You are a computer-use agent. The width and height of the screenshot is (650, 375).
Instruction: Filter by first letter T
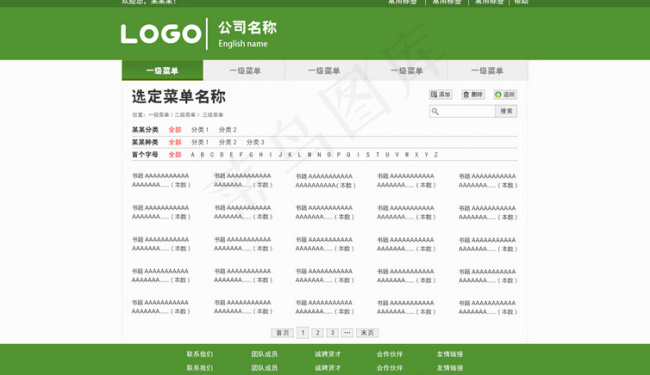[378, 155]
